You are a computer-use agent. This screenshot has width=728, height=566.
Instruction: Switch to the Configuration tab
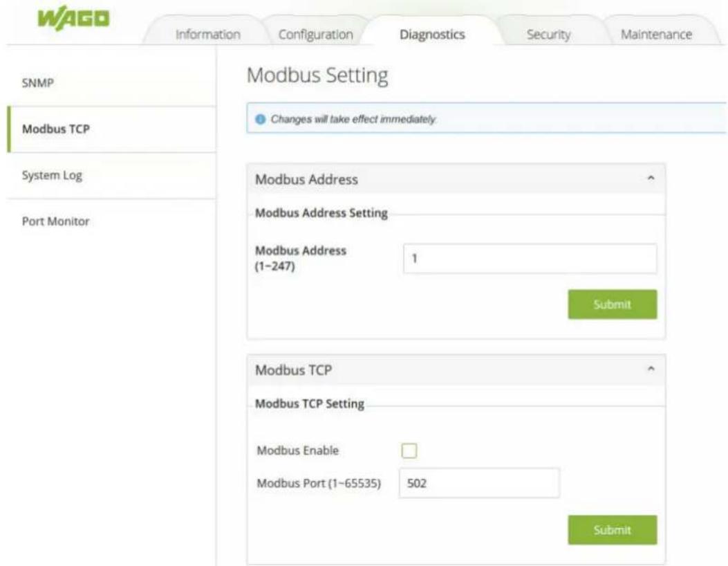[316, 35]
